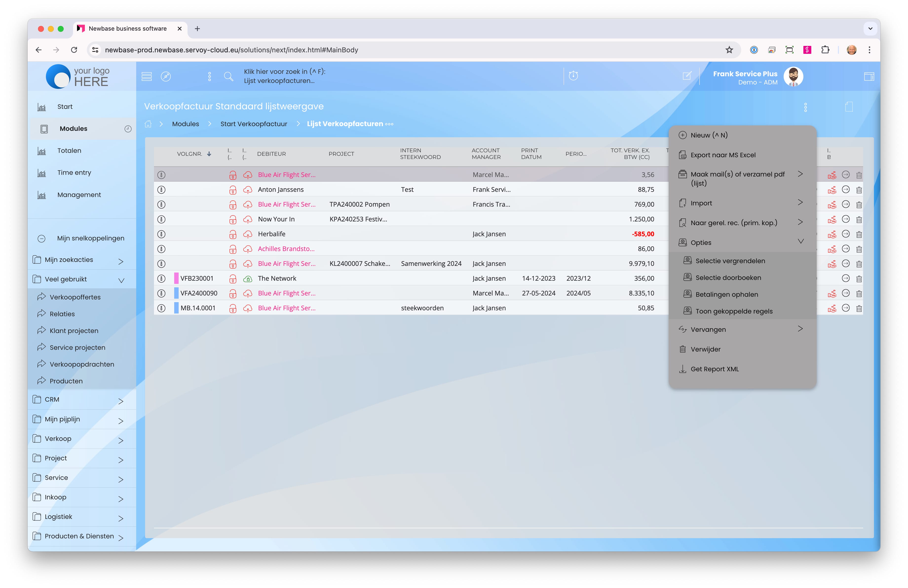
Task: Click the home icon in breadcrumb
Action: (x=148, y=124)
